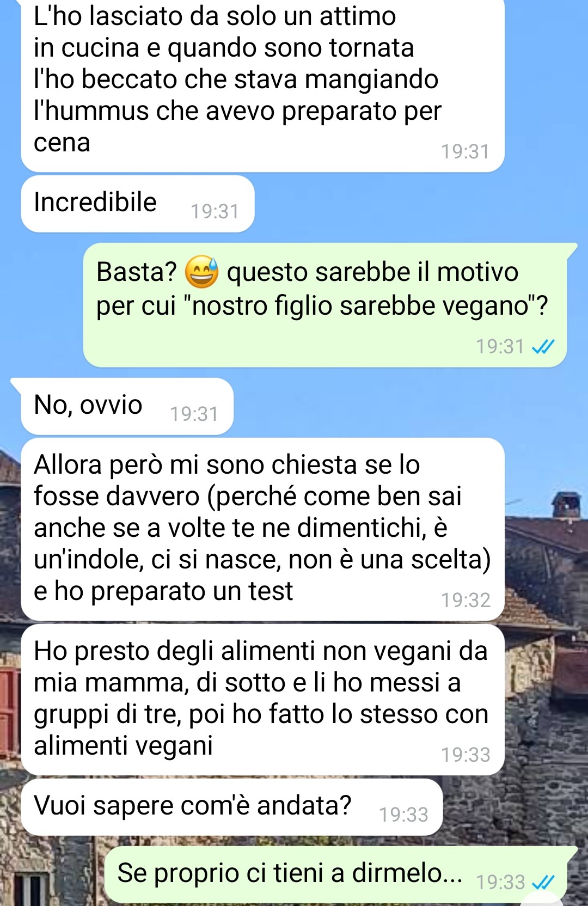Image resolution: width=588 pixels, height=906 pixels.
Task: Tap the sweating smile emoji in message
Action: click(202, 271)
